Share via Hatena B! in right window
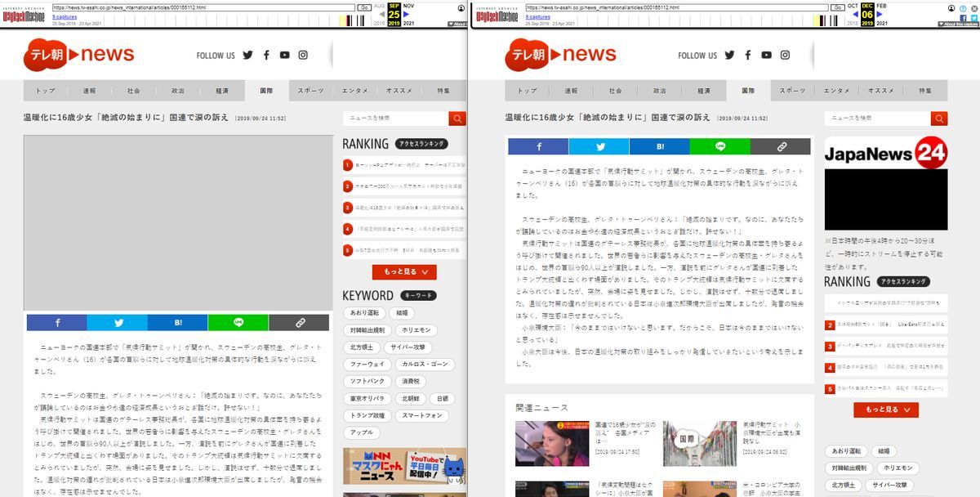The height and width of the screenshot is (497, 980). [660, 146]
